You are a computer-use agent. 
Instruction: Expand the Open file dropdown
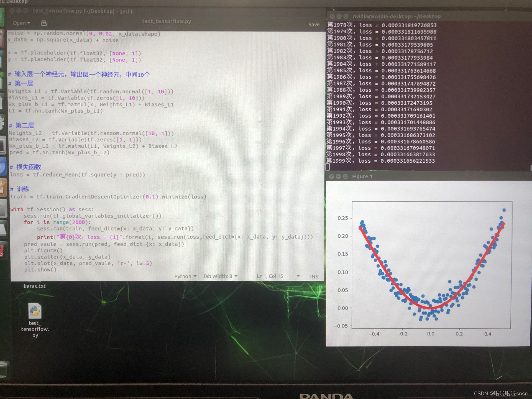pos(21,23)
